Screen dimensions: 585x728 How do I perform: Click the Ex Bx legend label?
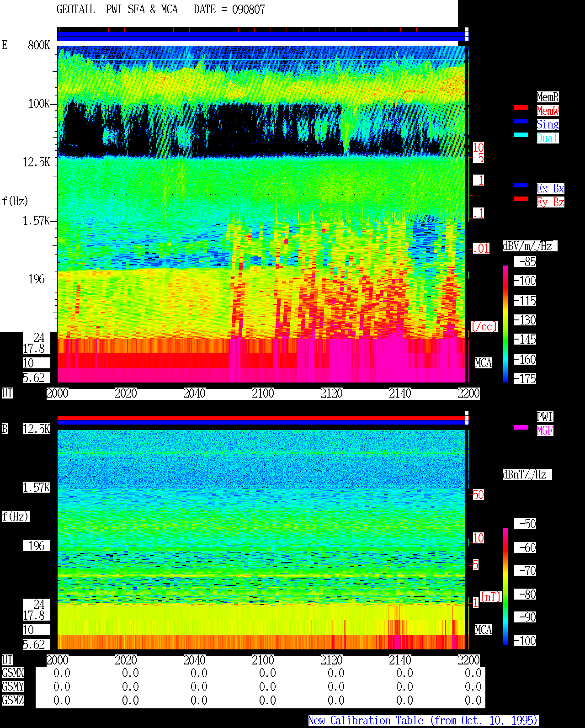550,188
